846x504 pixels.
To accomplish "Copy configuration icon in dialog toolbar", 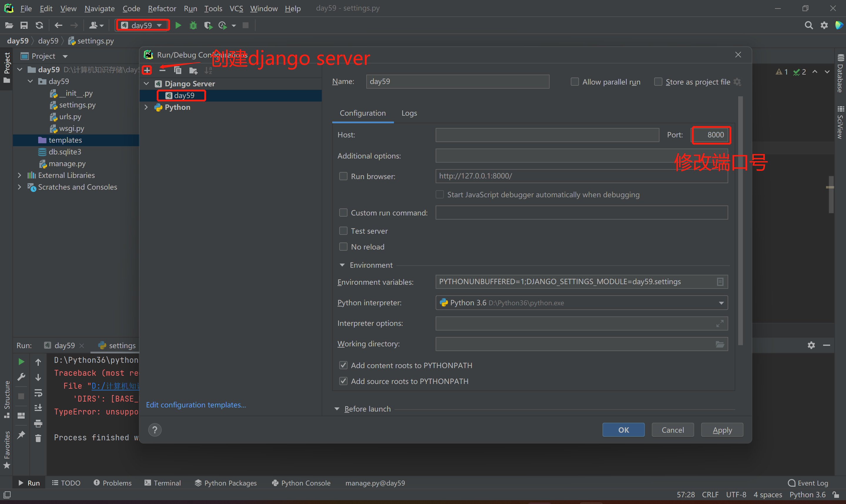I will [x=178, y=70].
